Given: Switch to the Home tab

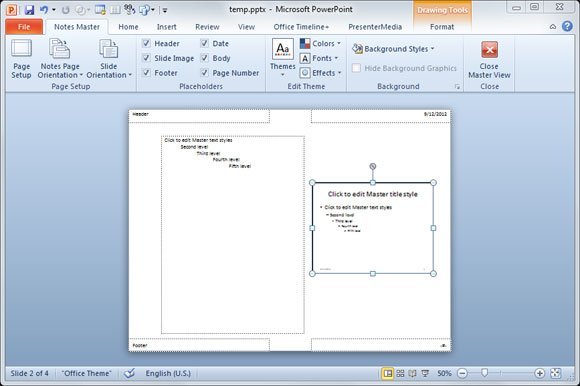Looking at the screenshot, I should 128,27.
